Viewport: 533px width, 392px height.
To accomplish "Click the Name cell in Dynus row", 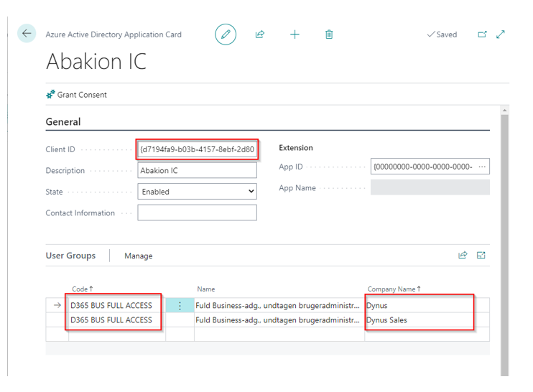I will coord(279,305).
